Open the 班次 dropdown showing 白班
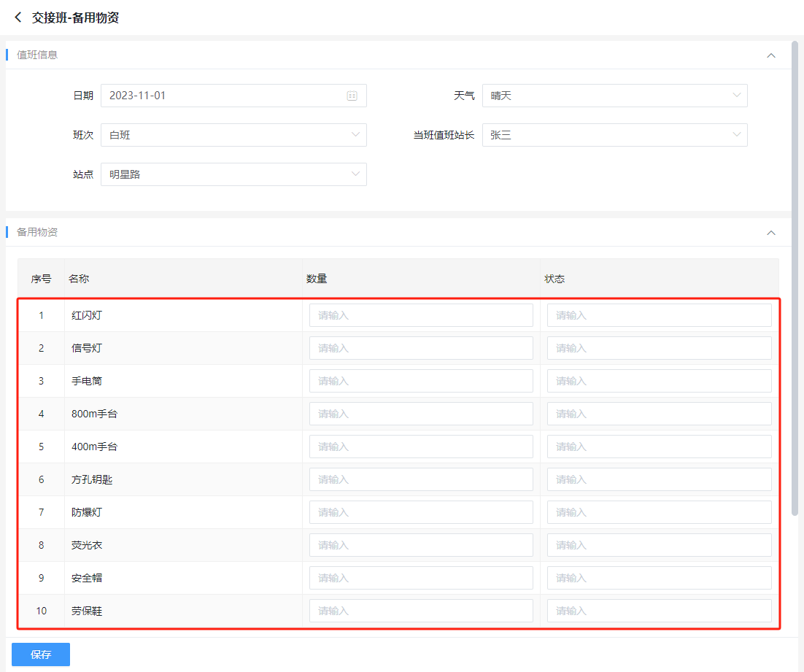 pyautogui.click(x=233, y=135)
